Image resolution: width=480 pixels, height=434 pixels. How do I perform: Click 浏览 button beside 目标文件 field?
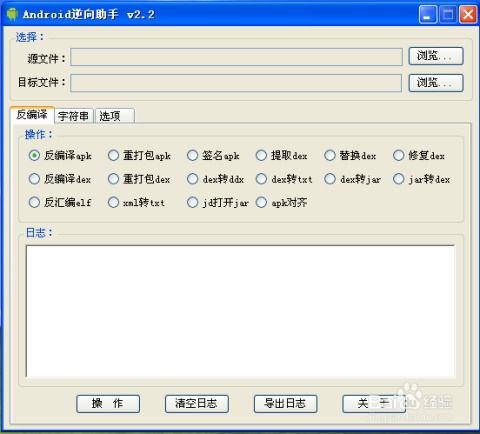tap(436, 83)
